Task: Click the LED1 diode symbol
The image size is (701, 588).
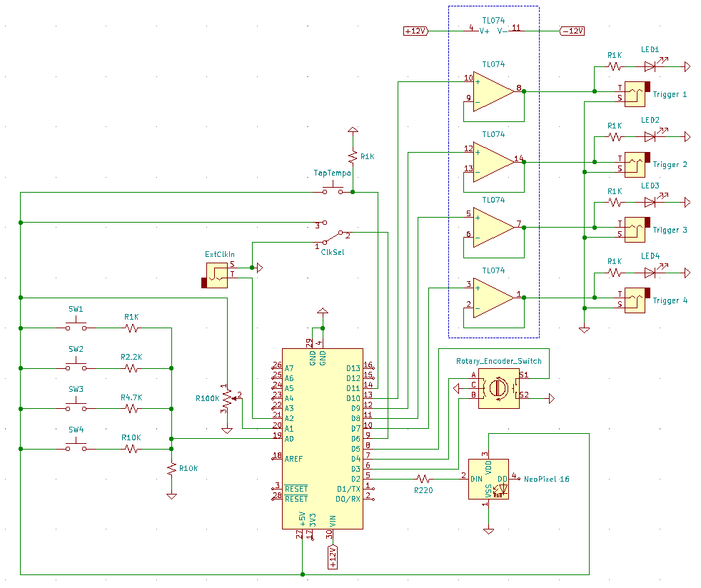Action: 651,65
